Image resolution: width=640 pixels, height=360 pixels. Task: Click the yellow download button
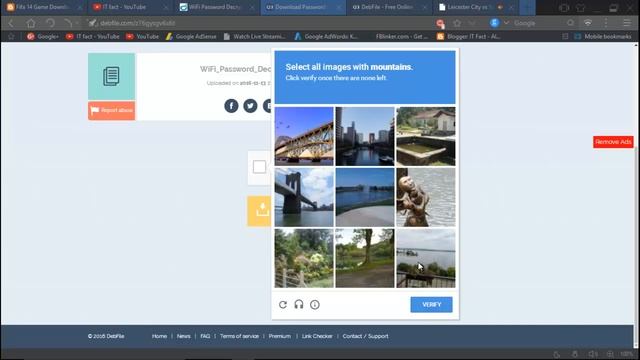pyautogui.click(x=259, y=211)
